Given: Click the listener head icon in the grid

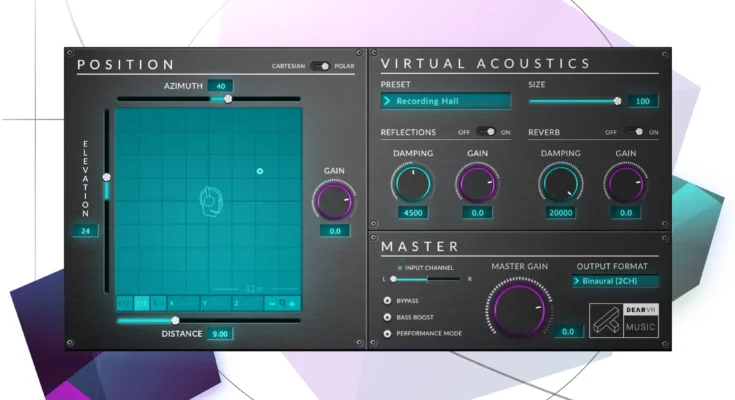Looking at the screenshot, I should 209,200.
